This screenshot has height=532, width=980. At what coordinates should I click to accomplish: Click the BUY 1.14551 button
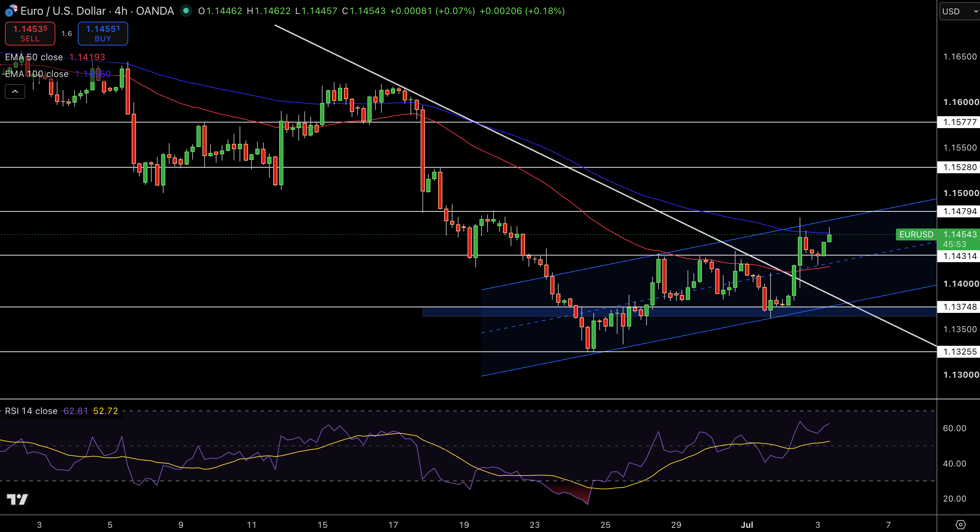pyautogui.click(x=103, y=34)
